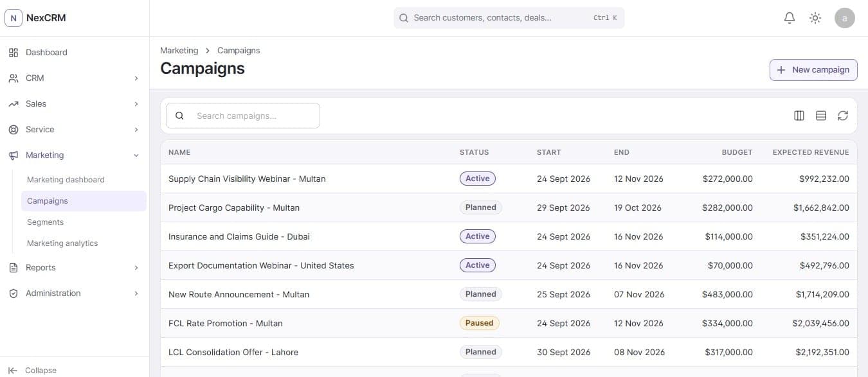Expand the Administration submenu chevron

(x=136, y=294)
